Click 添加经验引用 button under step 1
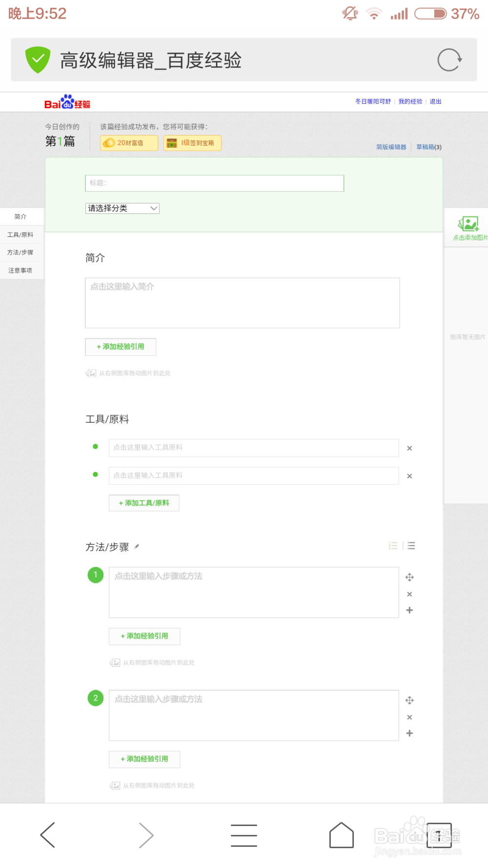 [x=144, y=637]
